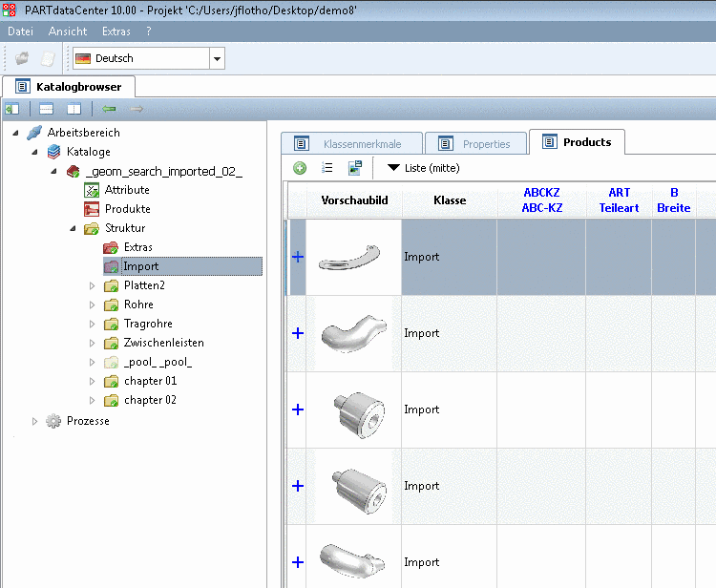
Task: Select the Products tab
Action: 577,142
